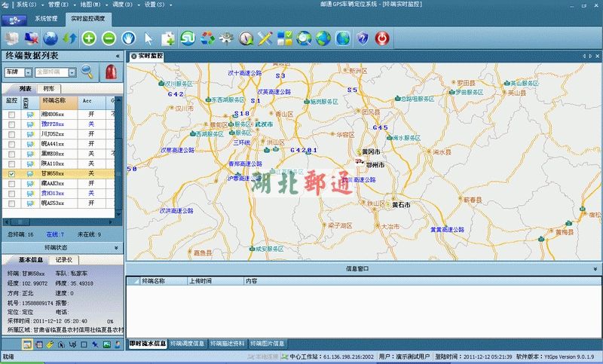Expand the 终端状态 panel chevron

coord(117,247)
